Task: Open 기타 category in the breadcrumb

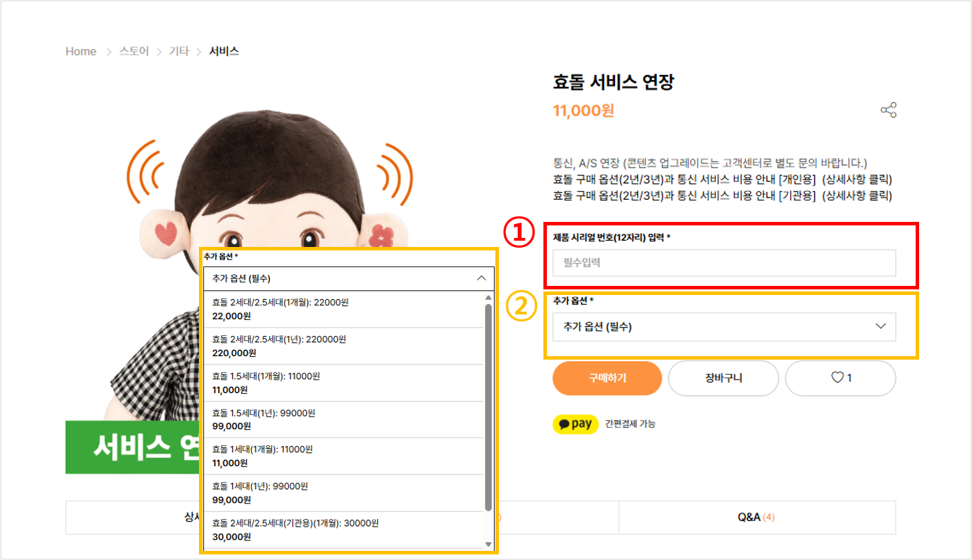Action: pos(179,51)
